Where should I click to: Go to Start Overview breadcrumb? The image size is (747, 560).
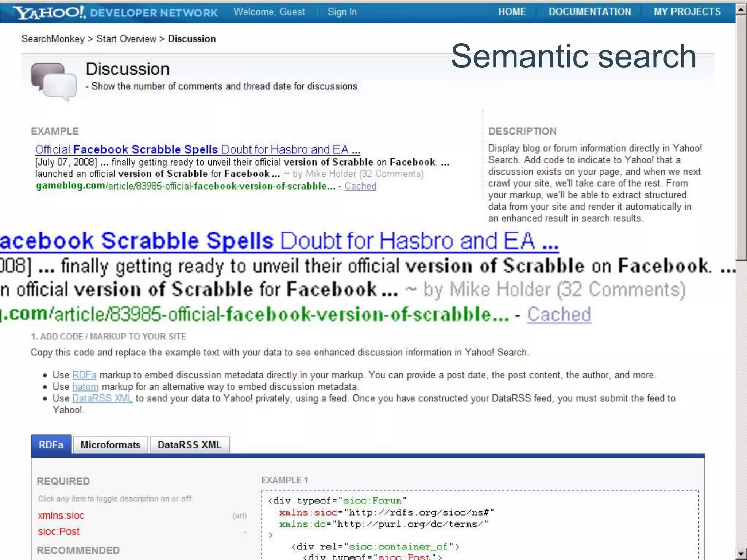click(126, 39)
